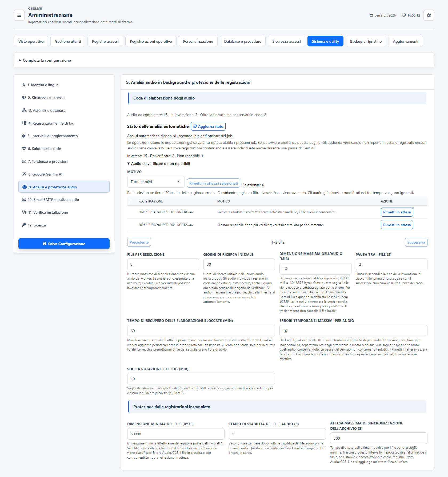Select 9. Analisi e protezione audio
The width and height of the screenshot is (448, 477).
tap(64, 187)
